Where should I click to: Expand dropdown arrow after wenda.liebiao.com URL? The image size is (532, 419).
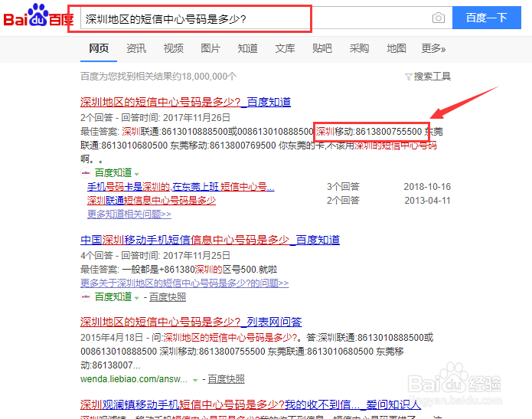[x=195, y=380]
